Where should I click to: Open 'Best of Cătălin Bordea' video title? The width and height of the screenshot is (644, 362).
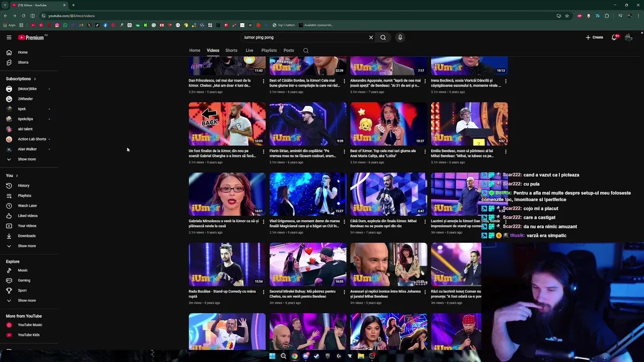click(305, 83)
